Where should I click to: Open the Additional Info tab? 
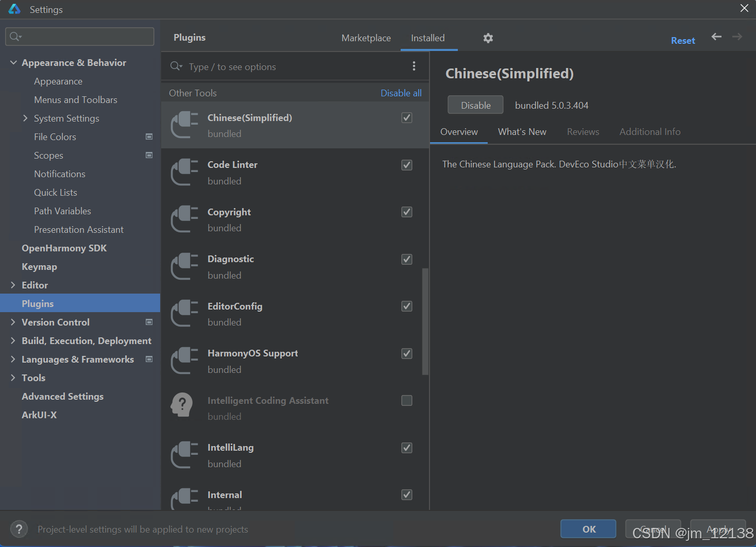[650, 132]
